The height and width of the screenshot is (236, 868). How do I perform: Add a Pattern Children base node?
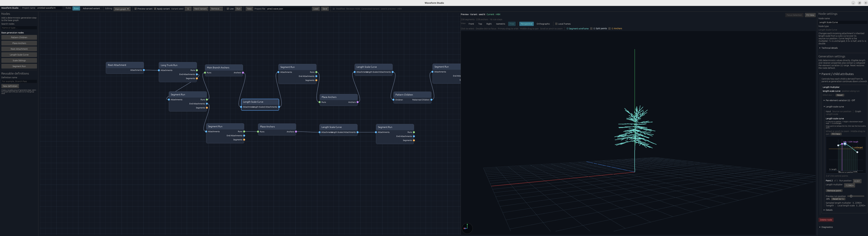pos(19,37)
